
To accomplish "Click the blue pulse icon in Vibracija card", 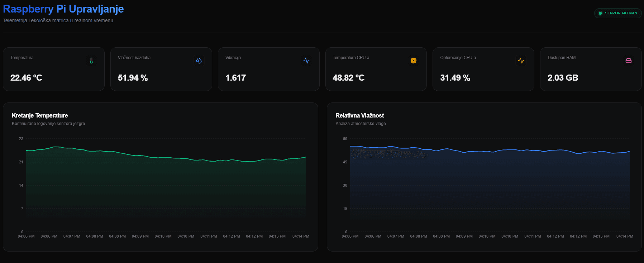I will [306, 61].
